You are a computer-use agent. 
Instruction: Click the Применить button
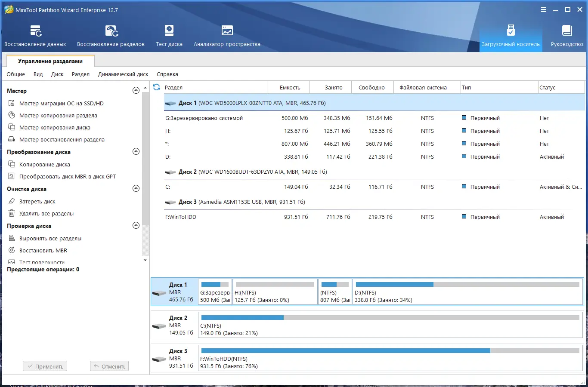(x=45, y=366)
